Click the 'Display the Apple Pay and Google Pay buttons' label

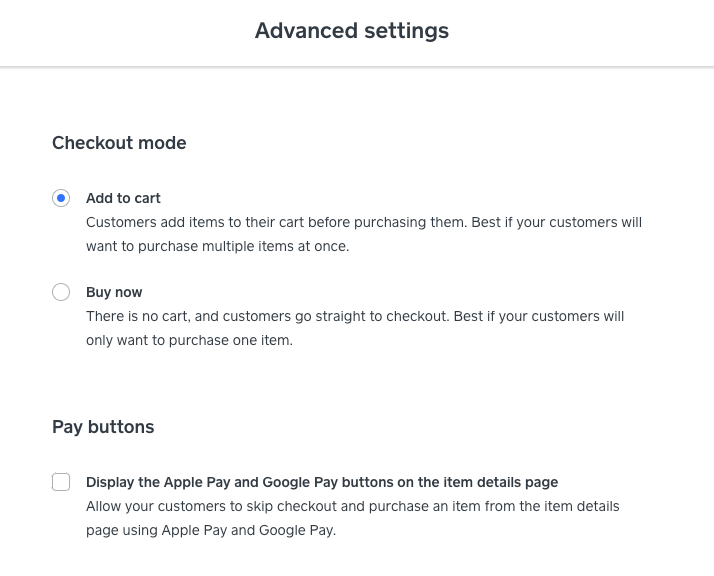(x=321, y=482)
